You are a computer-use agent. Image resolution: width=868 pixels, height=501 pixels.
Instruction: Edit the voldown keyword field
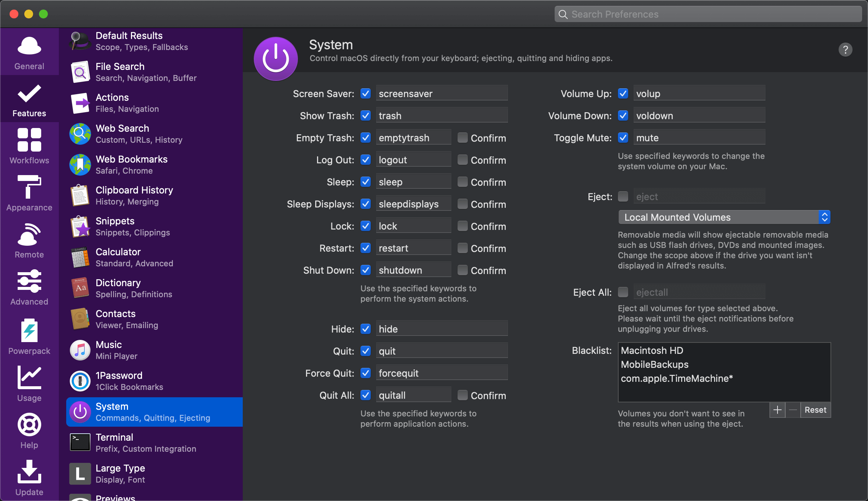pos(699,116)
